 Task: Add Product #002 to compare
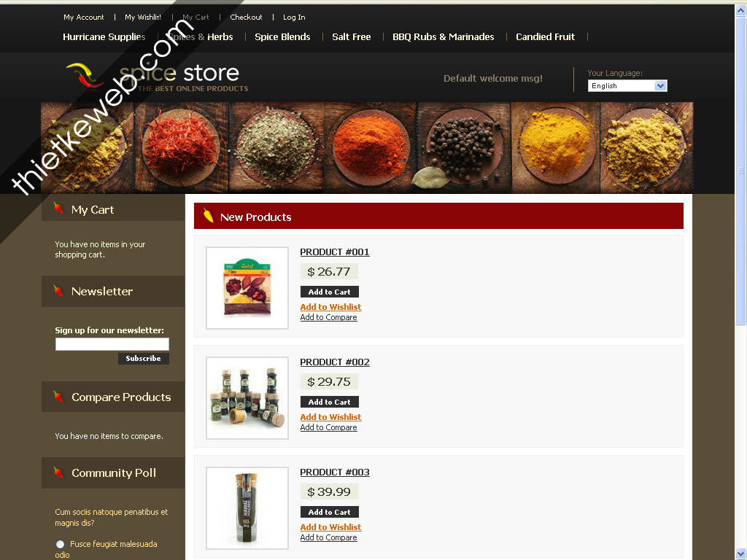point(328,427)
